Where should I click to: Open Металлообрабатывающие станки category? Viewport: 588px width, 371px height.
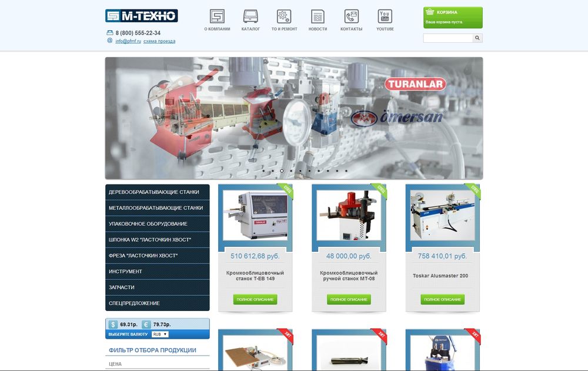click(x=158, y=208)
